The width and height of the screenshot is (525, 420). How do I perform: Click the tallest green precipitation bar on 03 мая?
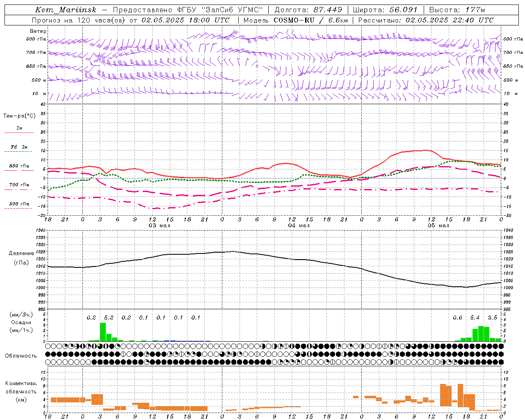point(103,332)
